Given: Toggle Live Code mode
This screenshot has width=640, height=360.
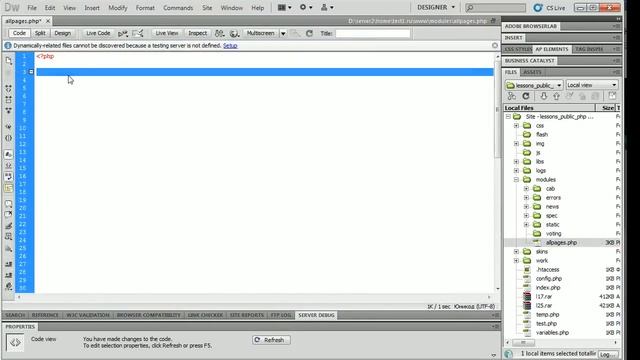Looking at the screenshot, I should tap(98, 33).
